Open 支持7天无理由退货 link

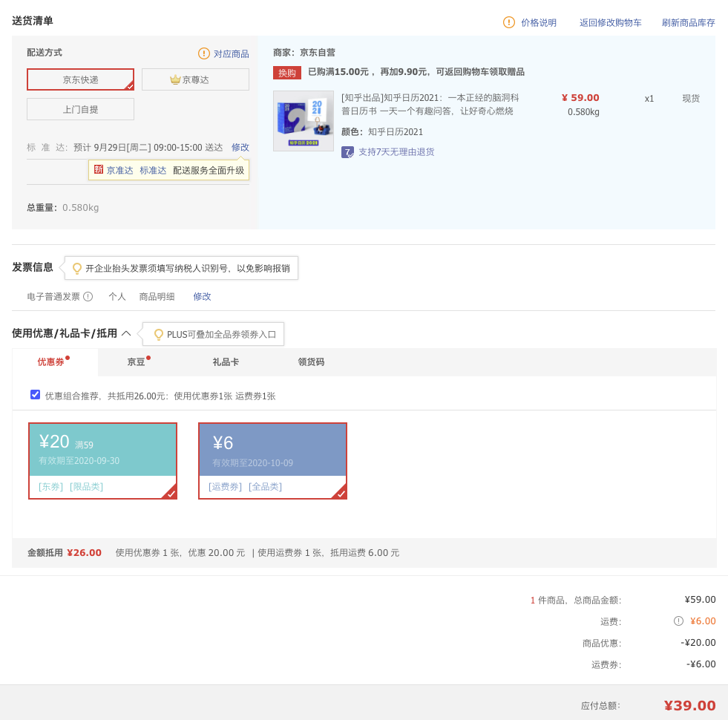(396, 152)
